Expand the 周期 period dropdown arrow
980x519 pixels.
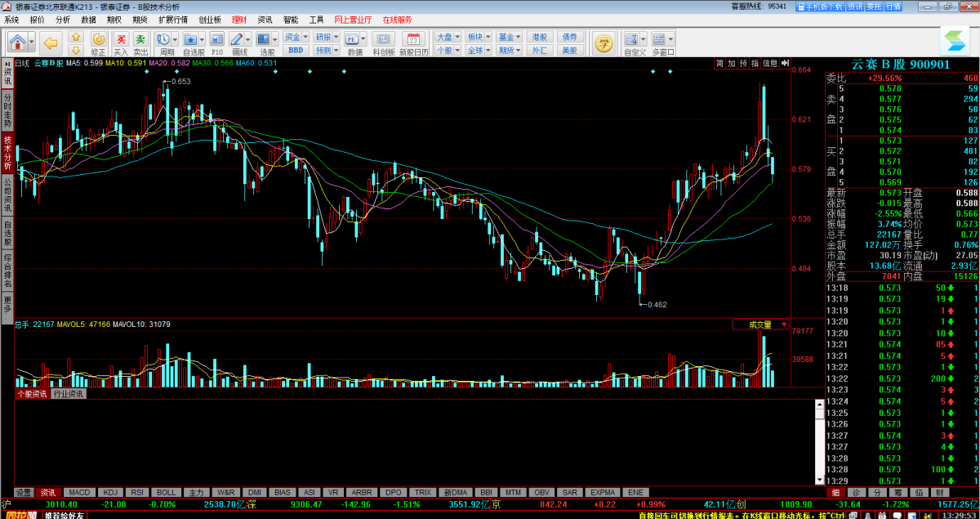point(175,39)
